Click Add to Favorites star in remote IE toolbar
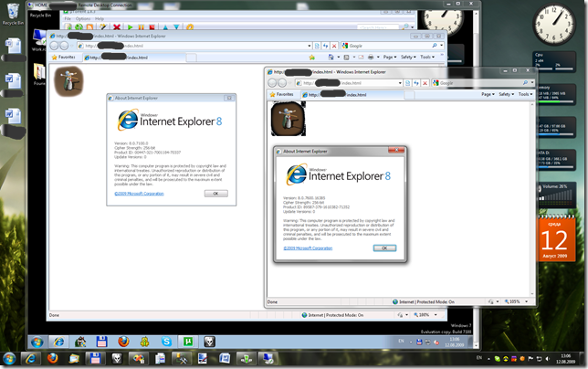Screen dimensions: 588x369 (x=312, y=58)
